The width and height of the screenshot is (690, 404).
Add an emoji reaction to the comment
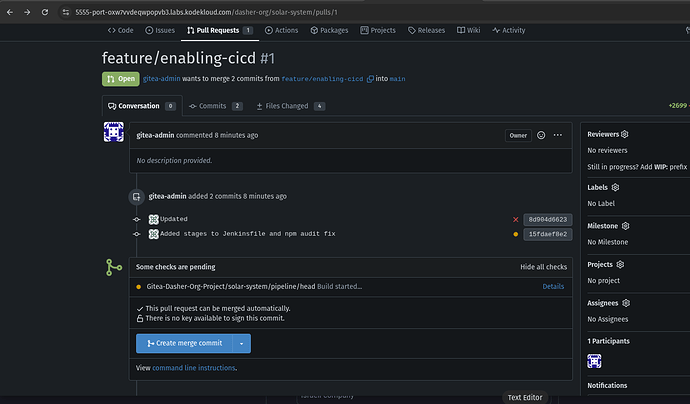point(541,135)
